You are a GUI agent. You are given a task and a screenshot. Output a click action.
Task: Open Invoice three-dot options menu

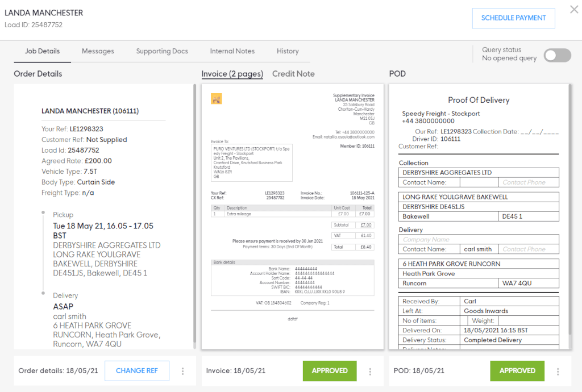pos(370,371)
